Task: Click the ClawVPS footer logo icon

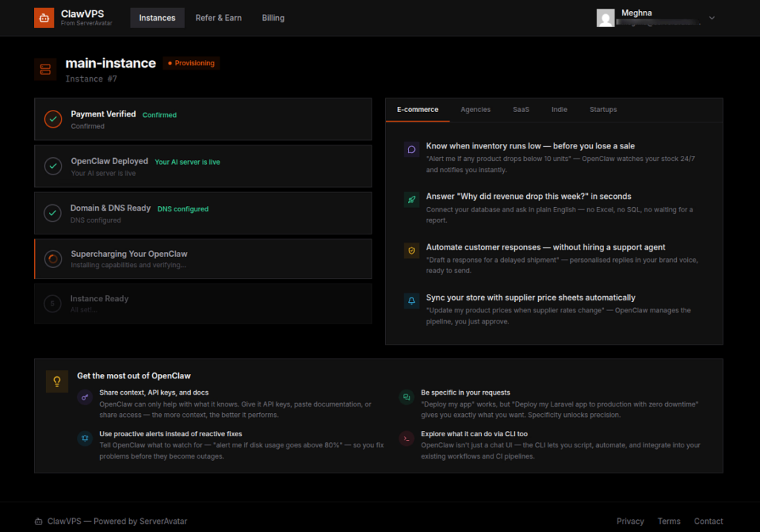Action: tap(37, 521)
